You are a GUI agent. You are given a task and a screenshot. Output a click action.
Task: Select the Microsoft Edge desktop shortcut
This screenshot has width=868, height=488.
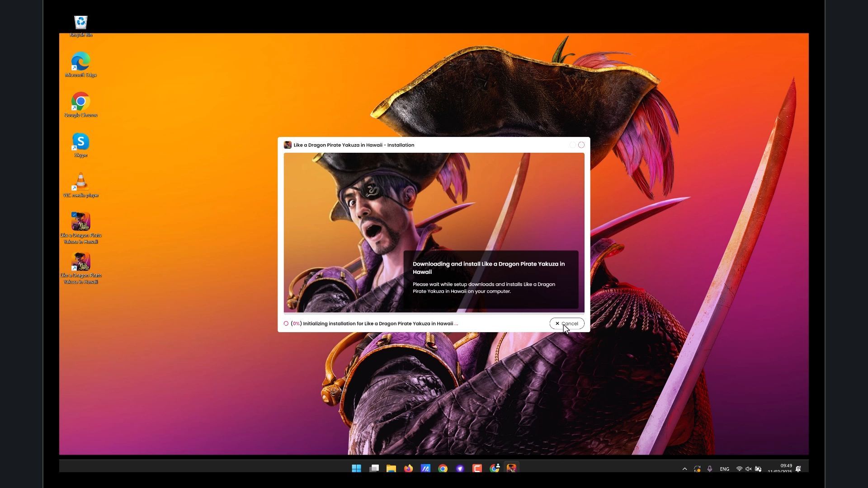[80, 65]
